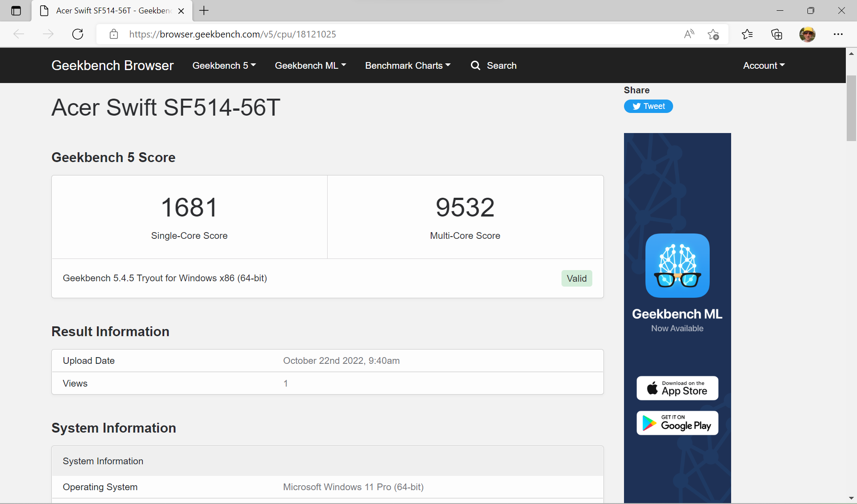The image size is (857, 504).
Task: Toggle browser reading view icon
Action: [x=688, y=33]
